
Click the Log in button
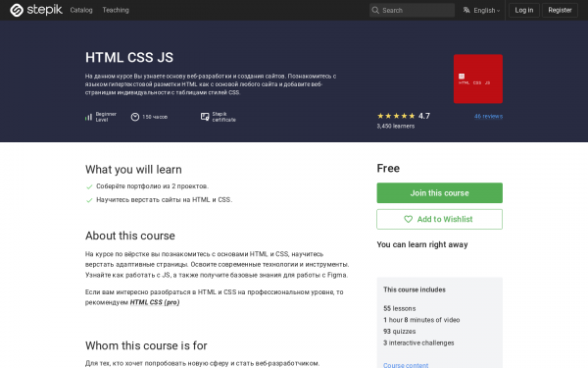524,10
